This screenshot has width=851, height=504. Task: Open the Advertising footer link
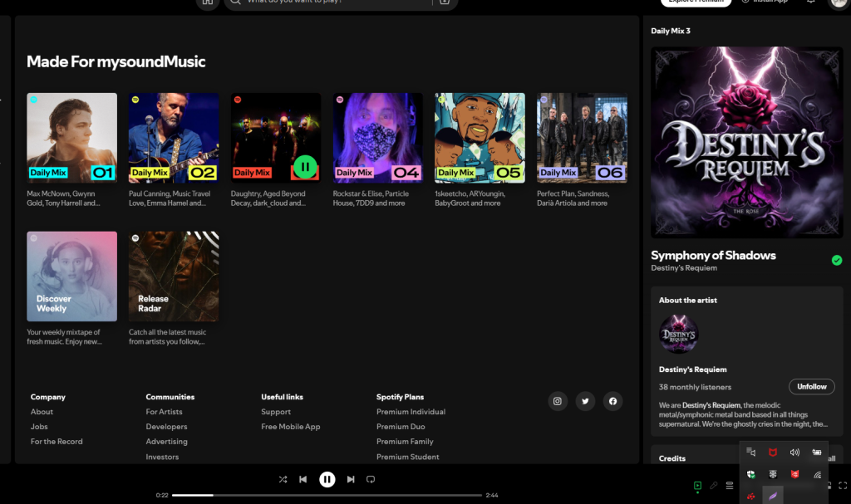point(166,442)
